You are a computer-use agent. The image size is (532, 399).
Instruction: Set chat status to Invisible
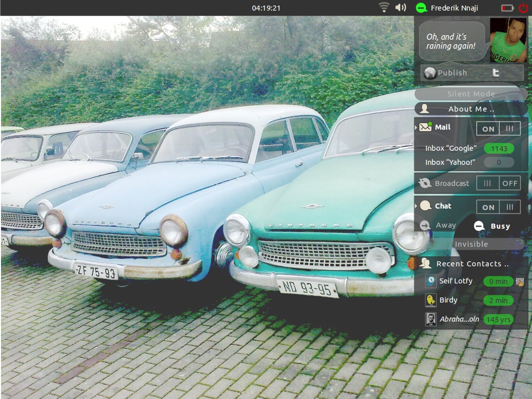(471, 244)
